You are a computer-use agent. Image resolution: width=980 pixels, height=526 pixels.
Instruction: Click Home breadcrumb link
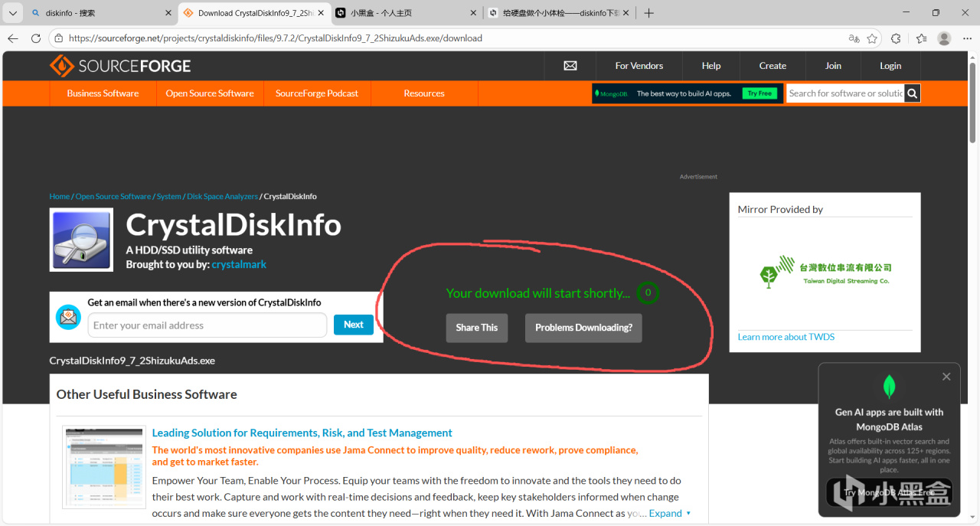60,197
